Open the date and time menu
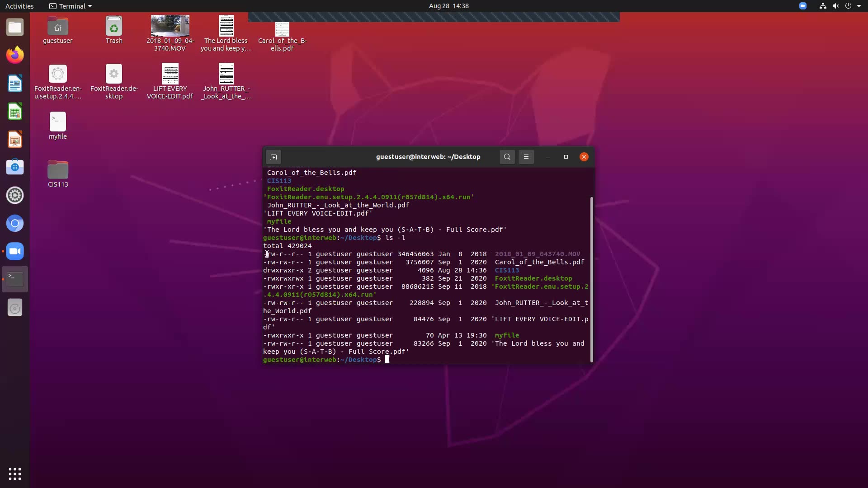868x488 pixels. [448, 6]
